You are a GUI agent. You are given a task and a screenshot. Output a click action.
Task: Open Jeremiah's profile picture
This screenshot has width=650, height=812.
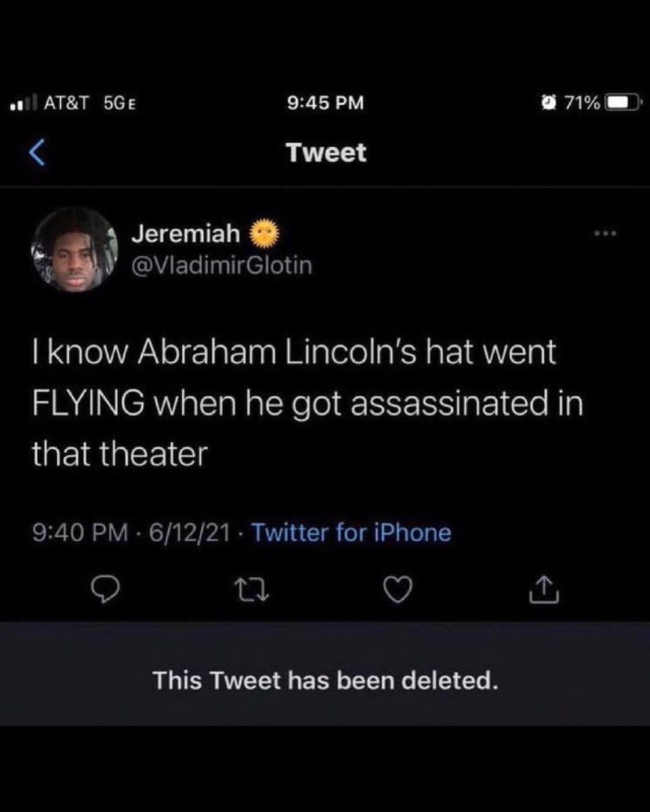coord(75,250)
